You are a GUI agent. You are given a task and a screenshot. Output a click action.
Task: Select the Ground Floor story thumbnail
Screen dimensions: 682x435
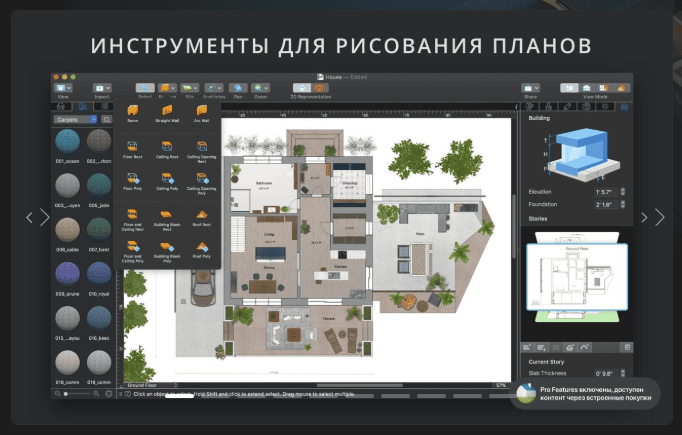click(x=577, y=277)
